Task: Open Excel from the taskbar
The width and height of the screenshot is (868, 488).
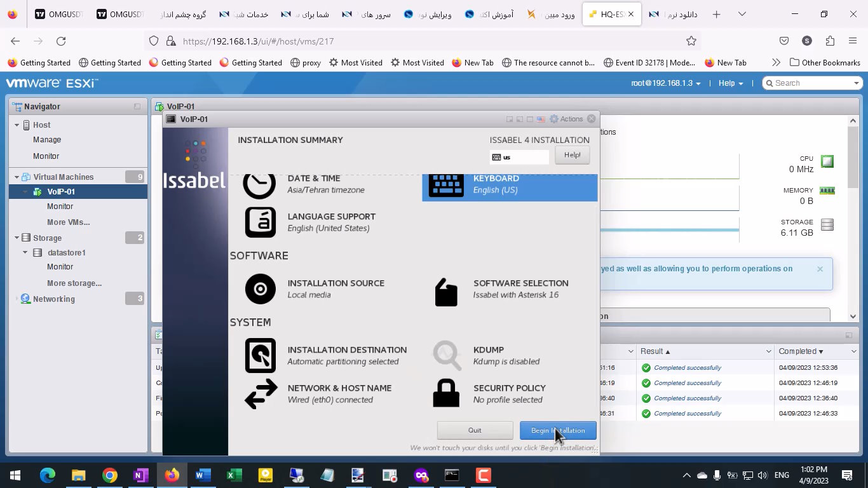Action: pos(234,475)
